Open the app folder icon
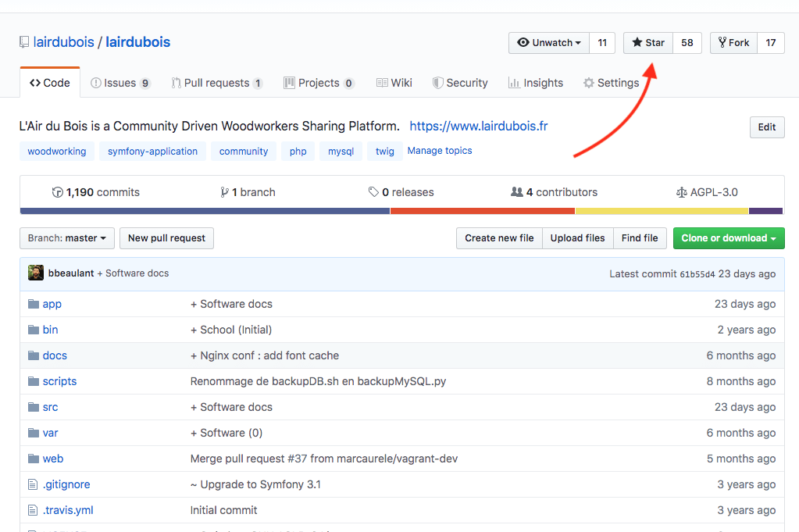The height and width of the screenshot is (532, 799). [34, 304]
